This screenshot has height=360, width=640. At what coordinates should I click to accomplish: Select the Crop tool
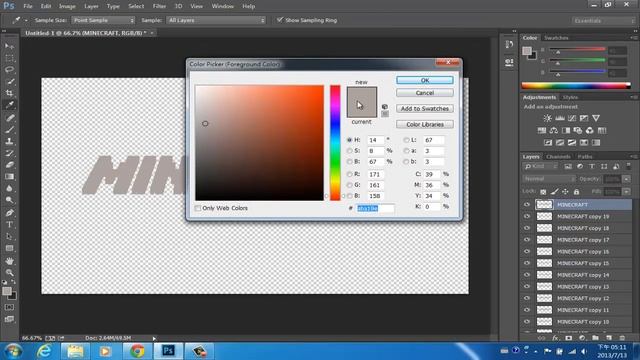pyautogui.click(x=9, y=93)
